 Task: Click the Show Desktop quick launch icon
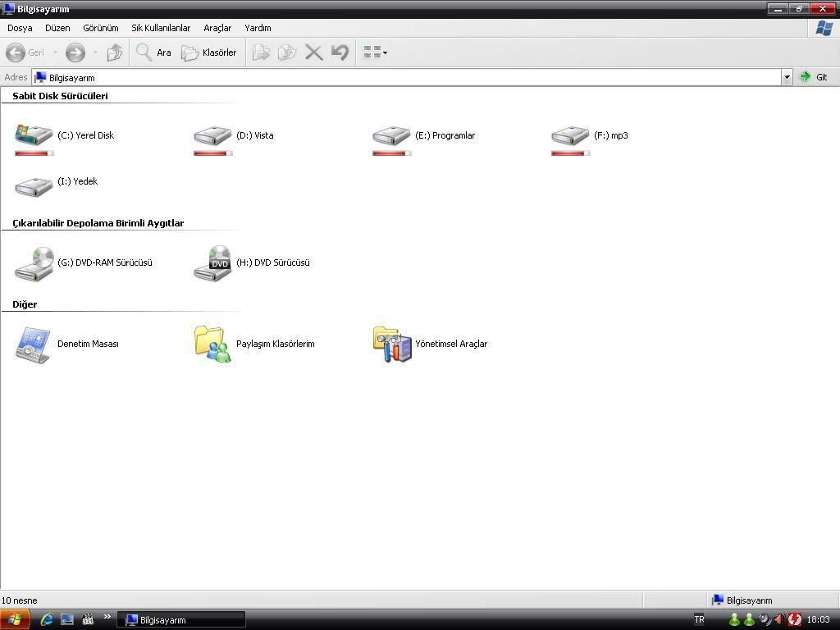tap(67, 620)
